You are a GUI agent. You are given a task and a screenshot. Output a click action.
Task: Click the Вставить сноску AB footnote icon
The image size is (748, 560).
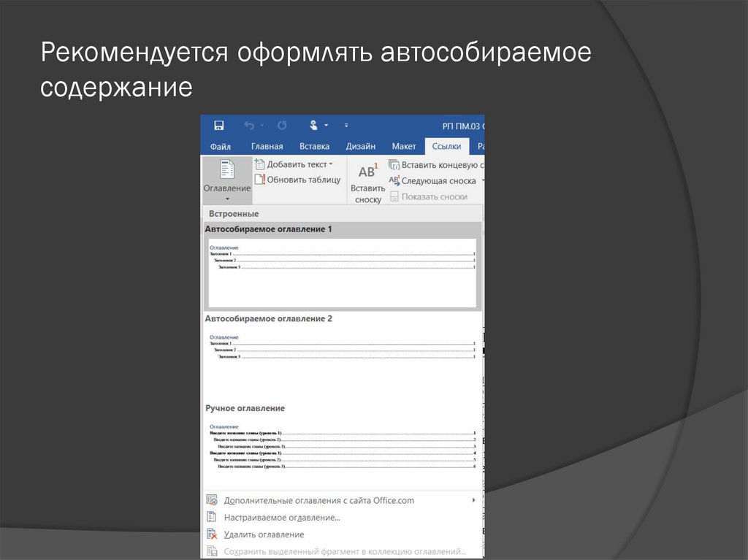[x=367, y=172]
